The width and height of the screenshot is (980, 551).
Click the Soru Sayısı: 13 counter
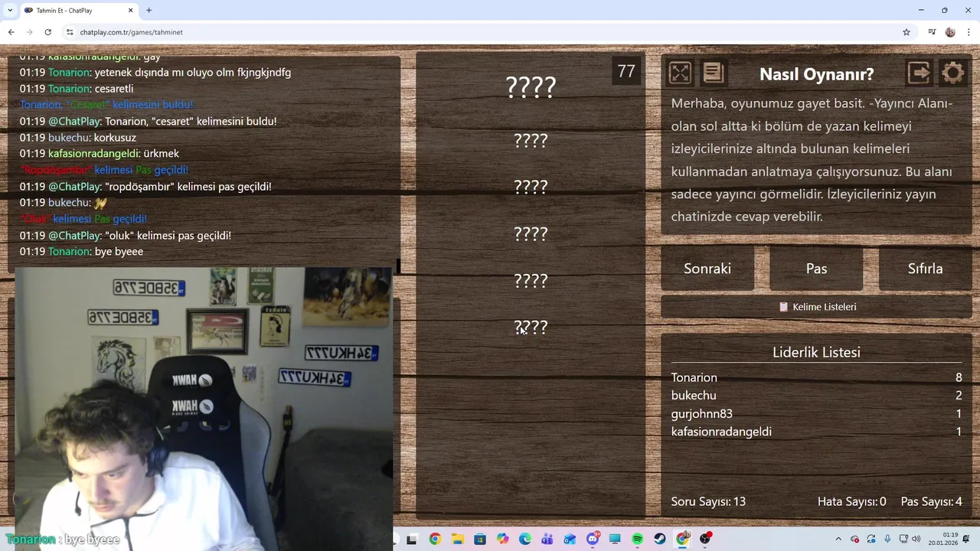click(x=708, y=501)
